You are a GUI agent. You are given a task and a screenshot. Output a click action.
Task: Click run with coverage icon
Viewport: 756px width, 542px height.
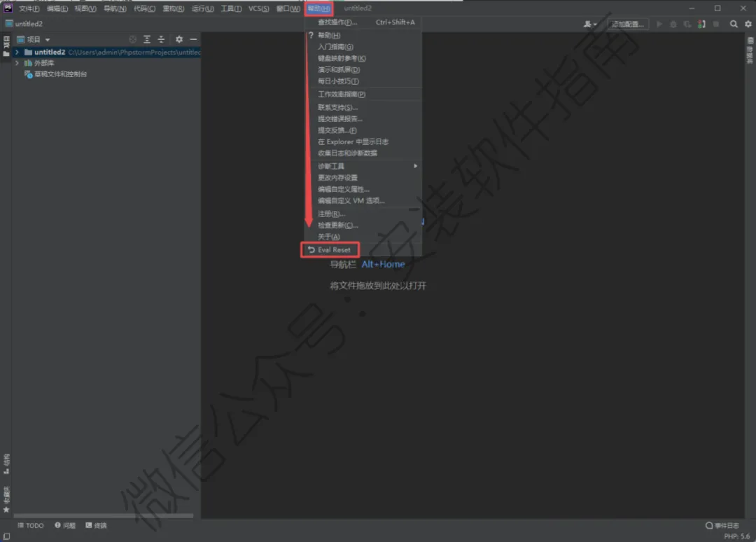click(687, 24)
